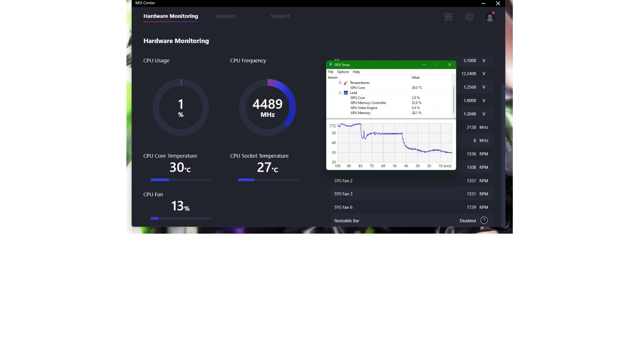
Task: Click the 13% CPU fan value
Action: click(x=180, y=206)
